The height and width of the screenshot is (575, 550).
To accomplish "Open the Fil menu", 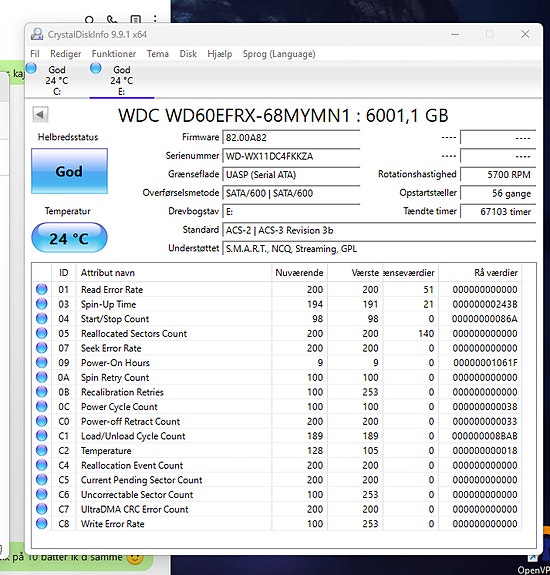I will coord(35,54).
